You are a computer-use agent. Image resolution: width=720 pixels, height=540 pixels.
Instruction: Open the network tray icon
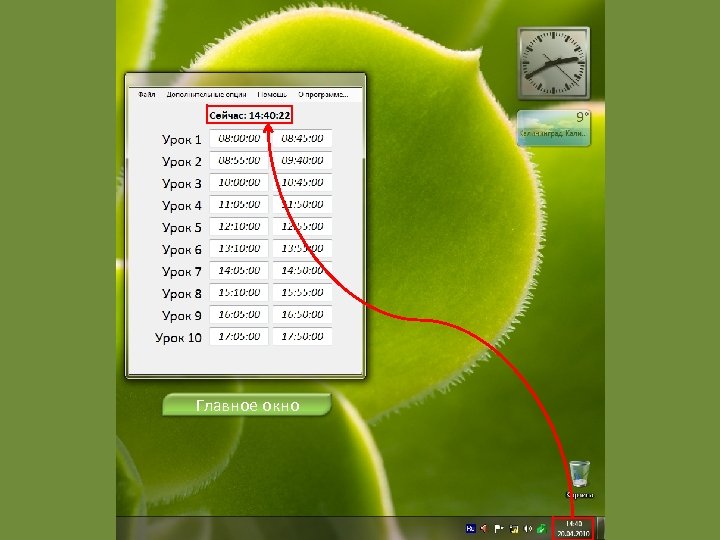(514, 529)
